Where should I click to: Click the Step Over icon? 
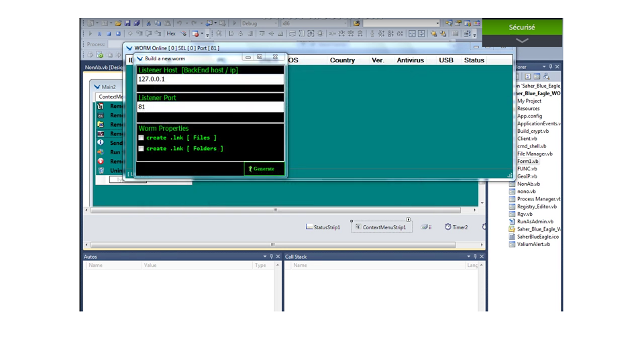pyautogui.click(x=149, y=34)
